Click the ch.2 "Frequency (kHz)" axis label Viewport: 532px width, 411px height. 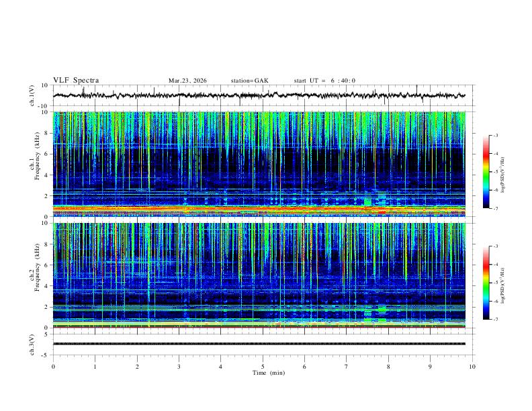click(x=38, y=267)
